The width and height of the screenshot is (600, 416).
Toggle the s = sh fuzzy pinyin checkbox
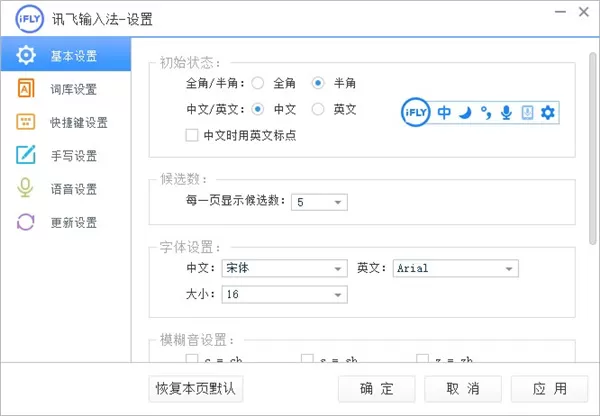click(x=307, y=358)
